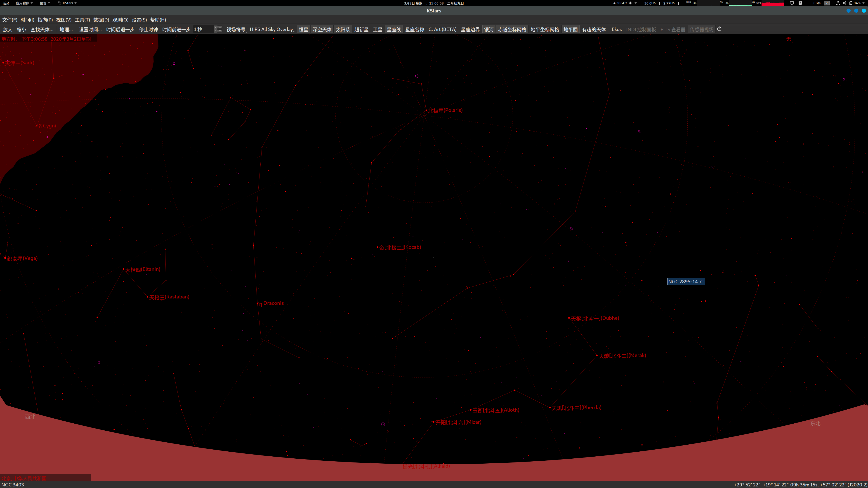Open the HiPS All Sky Overlay dropdown
The image size is (868, 488).
pos(272,29)
